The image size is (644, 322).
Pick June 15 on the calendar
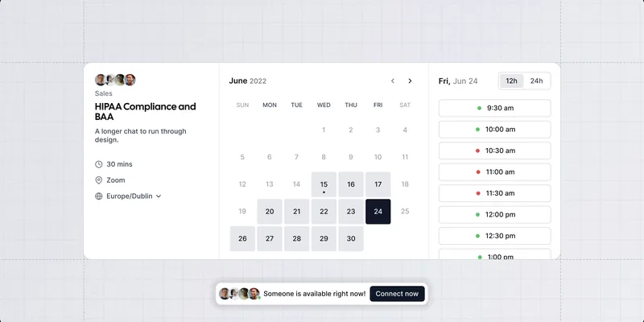point(324,184)
